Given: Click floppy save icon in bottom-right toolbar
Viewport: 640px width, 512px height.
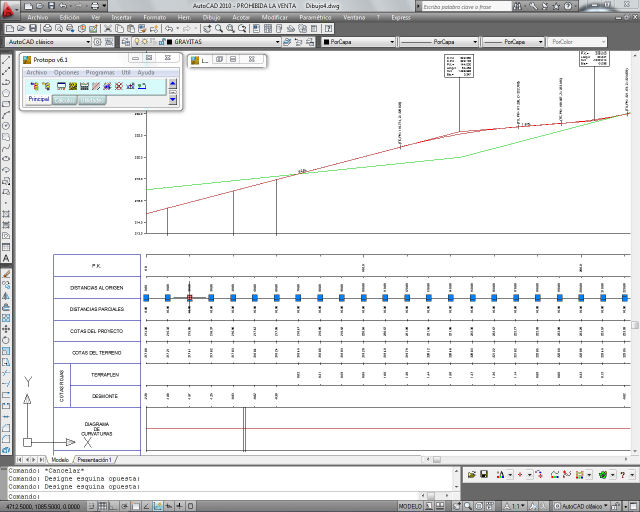Looking at the screenshot, I should [x=484, y=475].
